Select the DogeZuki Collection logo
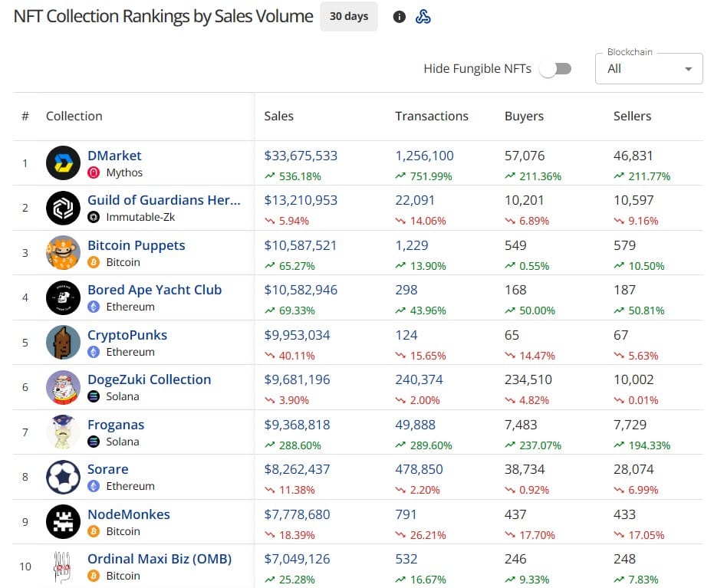 click(63, 387)
